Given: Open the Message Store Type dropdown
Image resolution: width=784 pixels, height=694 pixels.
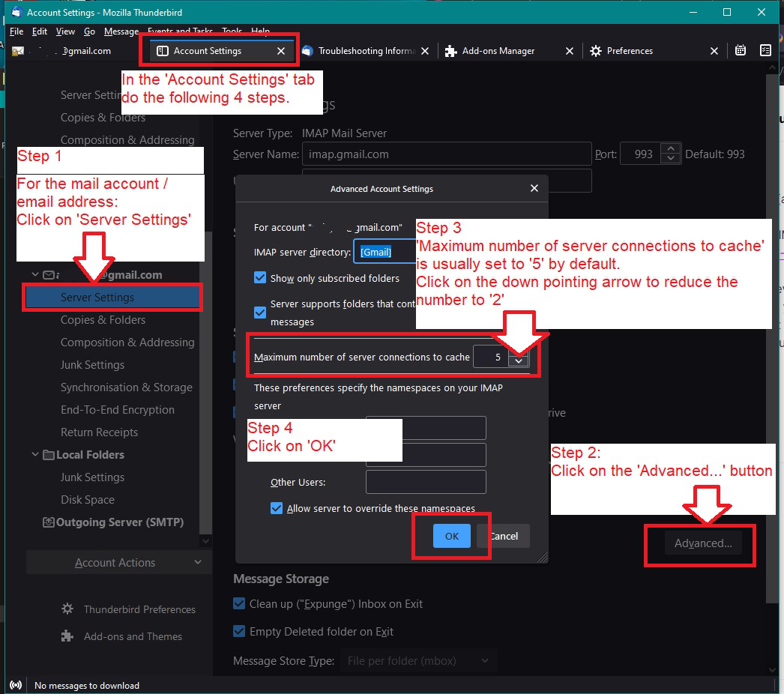Looking at the screenshot, I should (419, 661).
